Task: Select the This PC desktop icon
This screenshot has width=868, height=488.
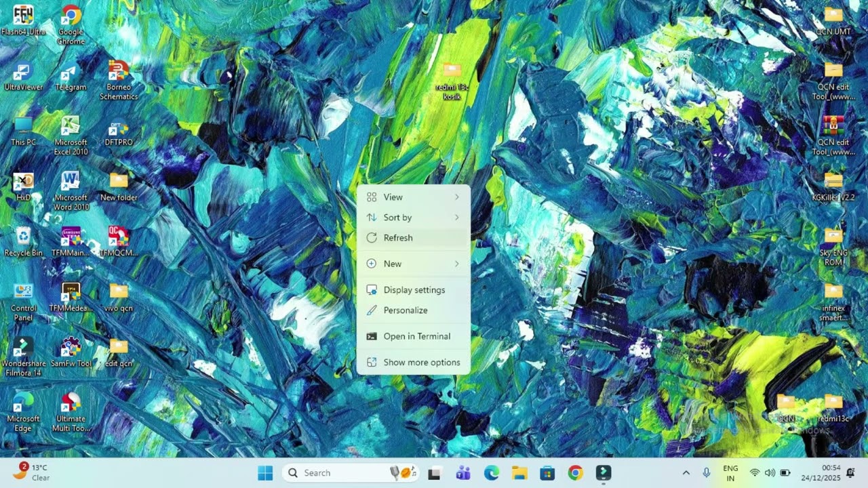Action: pos(24,132)
